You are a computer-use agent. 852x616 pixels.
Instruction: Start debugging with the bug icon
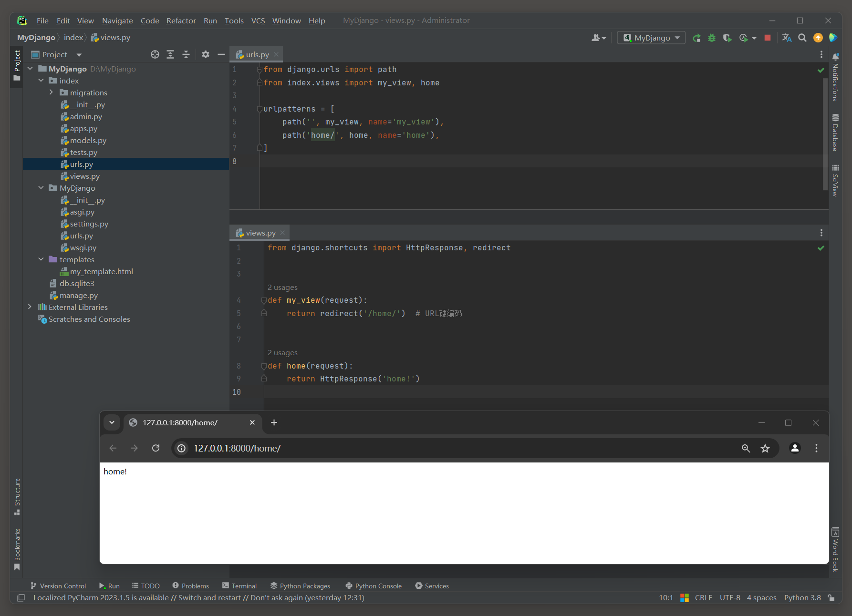tap(712, 38)
